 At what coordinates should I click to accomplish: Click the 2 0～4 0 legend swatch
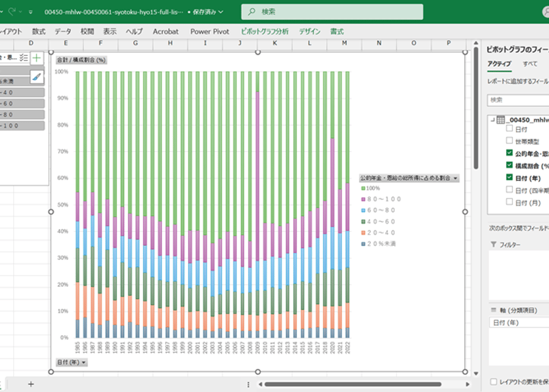[x=363, y=233]
